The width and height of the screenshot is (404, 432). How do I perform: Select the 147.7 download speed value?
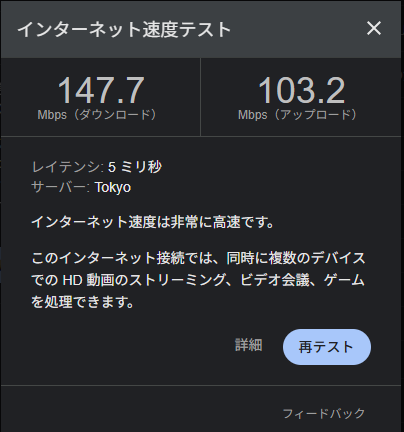101,90
